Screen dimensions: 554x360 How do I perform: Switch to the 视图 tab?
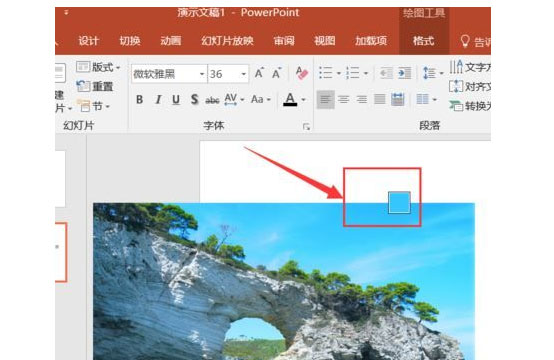[x=324, y=41]
